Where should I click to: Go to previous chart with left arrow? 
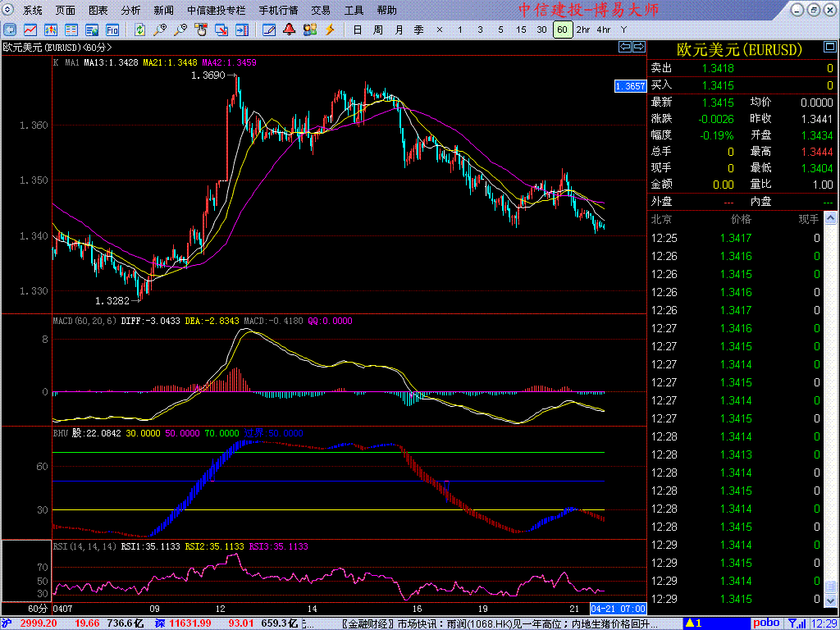click(624, 47)
